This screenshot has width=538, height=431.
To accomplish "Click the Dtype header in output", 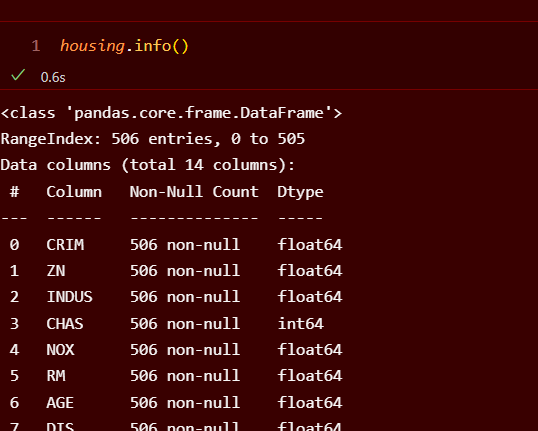I will coord(300,192).
